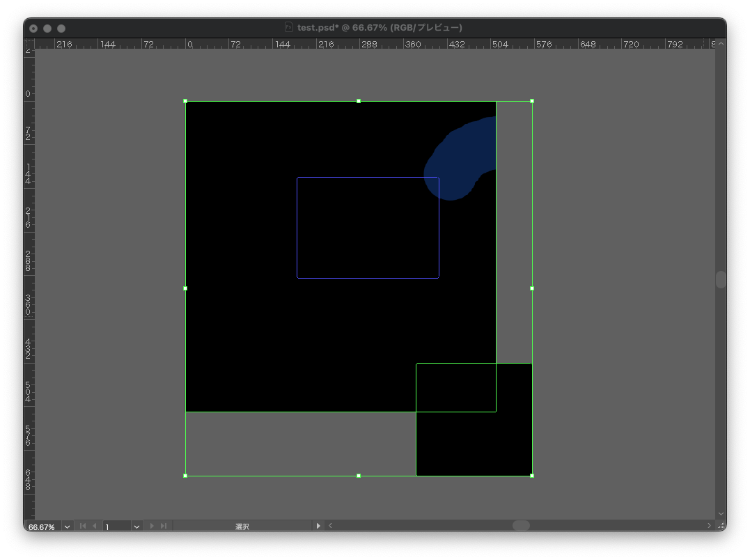Click the ruler origin corner box
This screenshot has height=560, width=750.
[29, 43]
